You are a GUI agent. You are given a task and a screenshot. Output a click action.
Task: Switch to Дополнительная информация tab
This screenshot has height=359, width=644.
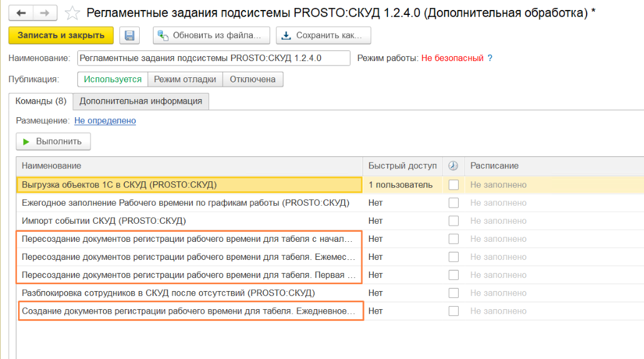click(140, 101)
